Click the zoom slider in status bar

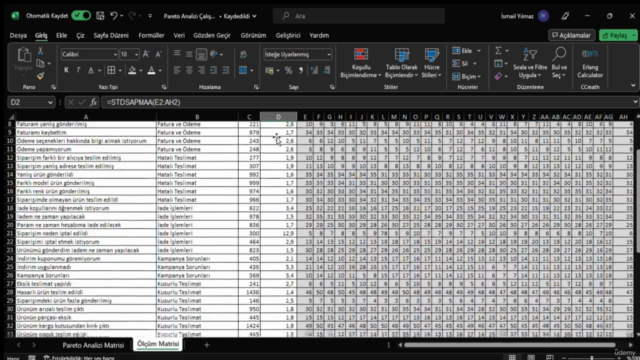pyautogui.click(x=591, y=358)
